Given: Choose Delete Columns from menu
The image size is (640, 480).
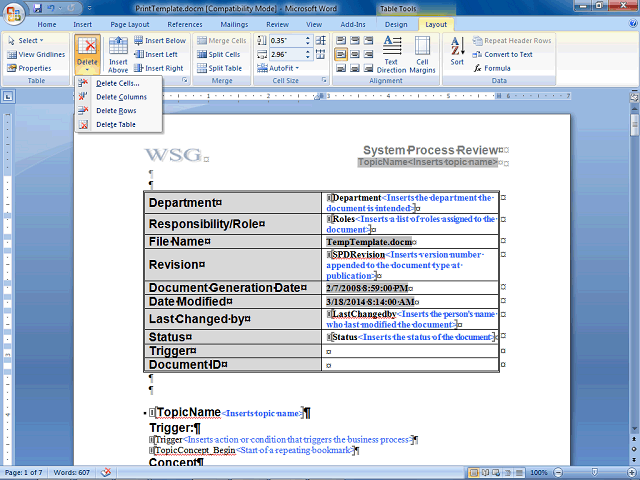Looking at the screenshot, I should pos(118,97).
